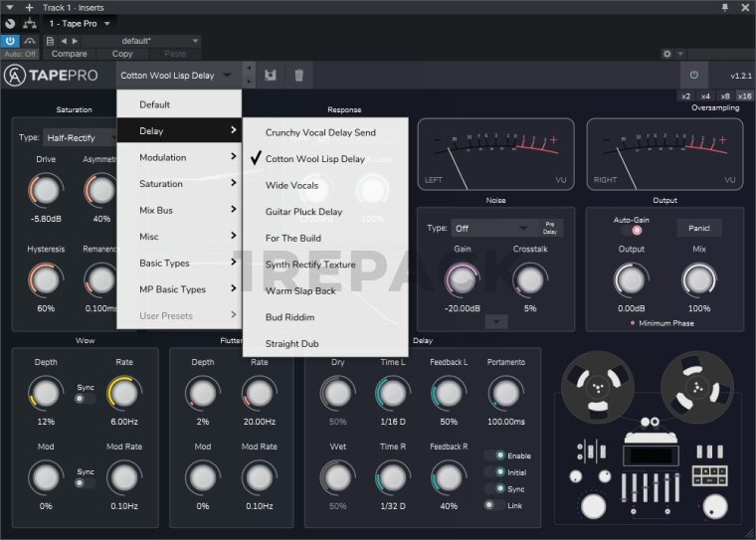Select x4 oversampling button

click(705, 95)
